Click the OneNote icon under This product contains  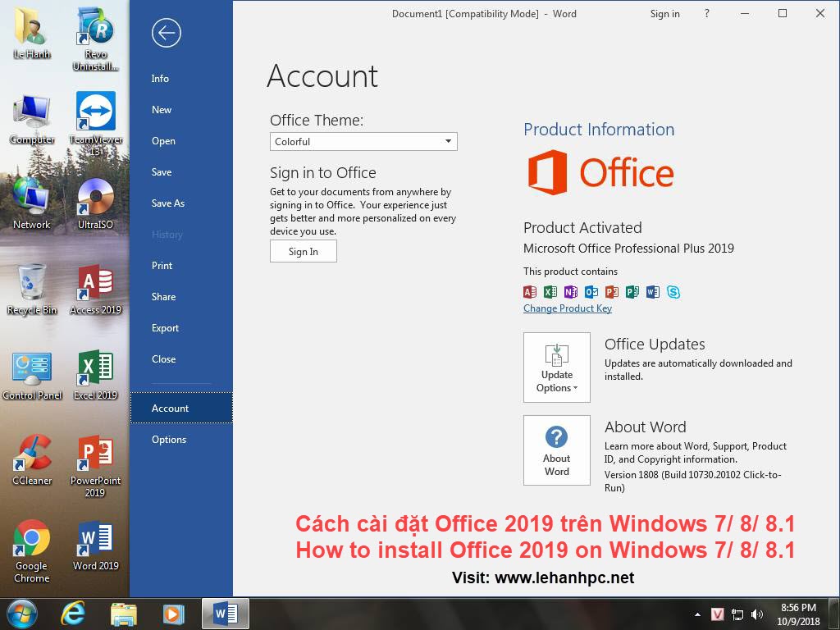coord(571,291)
